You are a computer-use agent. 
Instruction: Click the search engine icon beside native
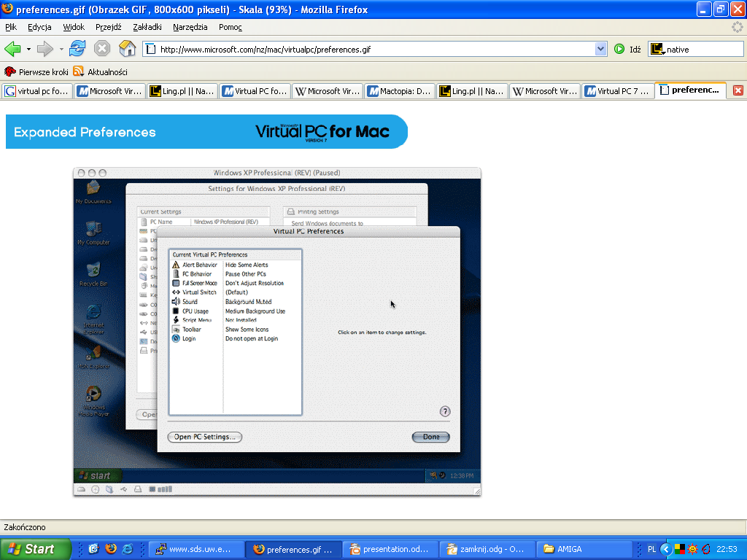tap(657, 49)
